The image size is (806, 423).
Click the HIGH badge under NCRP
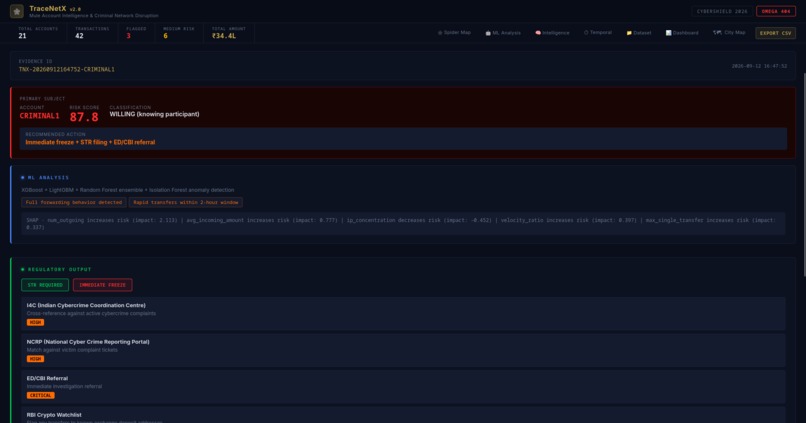point(35,359)
